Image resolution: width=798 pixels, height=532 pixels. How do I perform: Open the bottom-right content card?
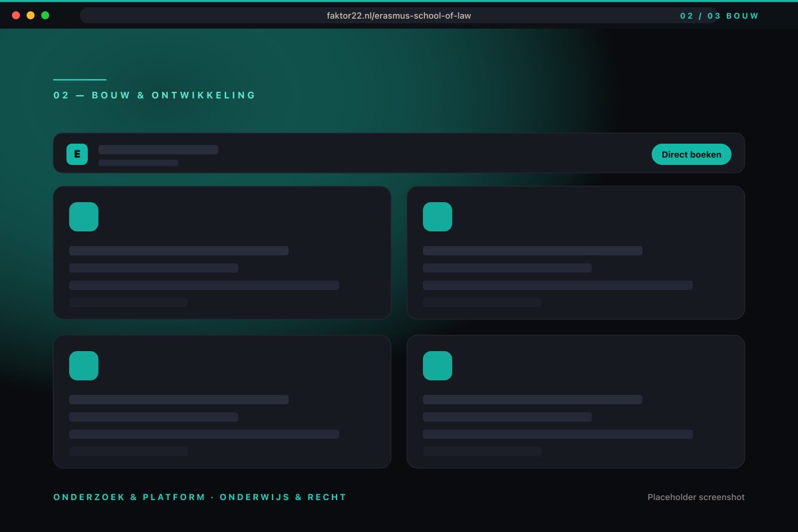click(576, 402)
